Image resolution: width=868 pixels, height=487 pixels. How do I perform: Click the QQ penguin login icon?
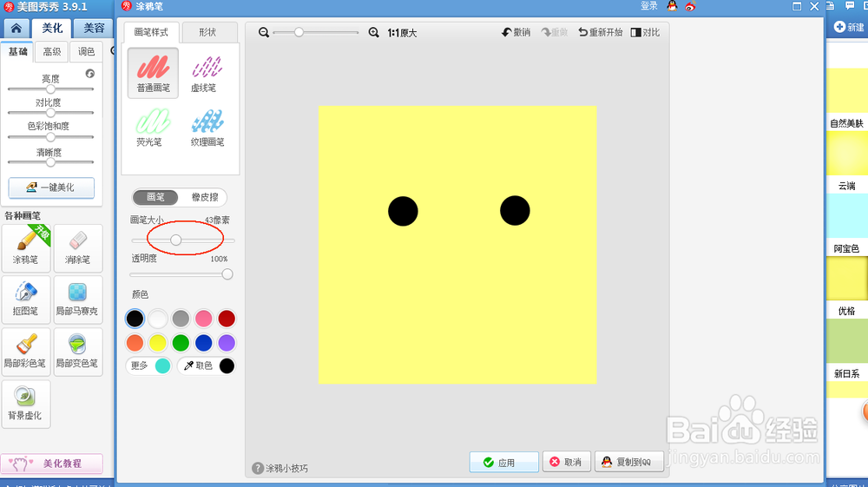pos(672,6)
